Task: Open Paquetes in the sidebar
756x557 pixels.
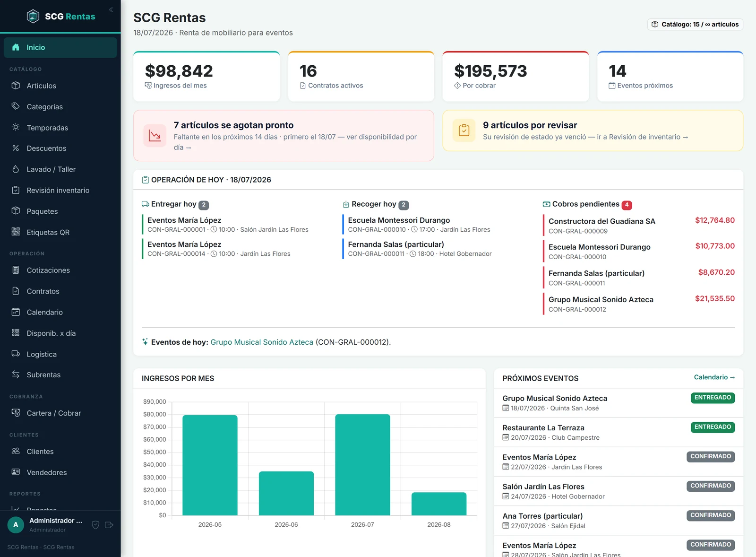Action: (60, 211)
